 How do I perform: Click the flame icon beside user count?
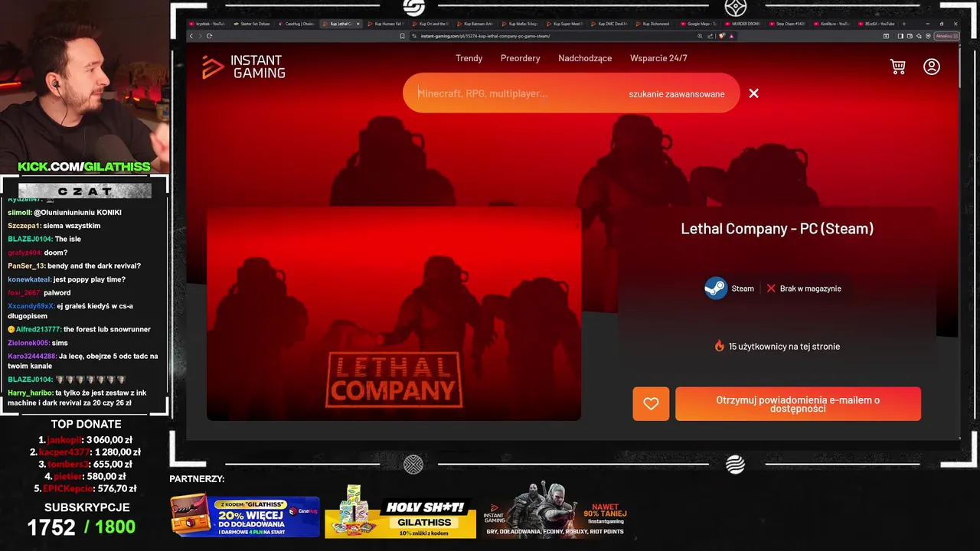click(x=720, y=346)
